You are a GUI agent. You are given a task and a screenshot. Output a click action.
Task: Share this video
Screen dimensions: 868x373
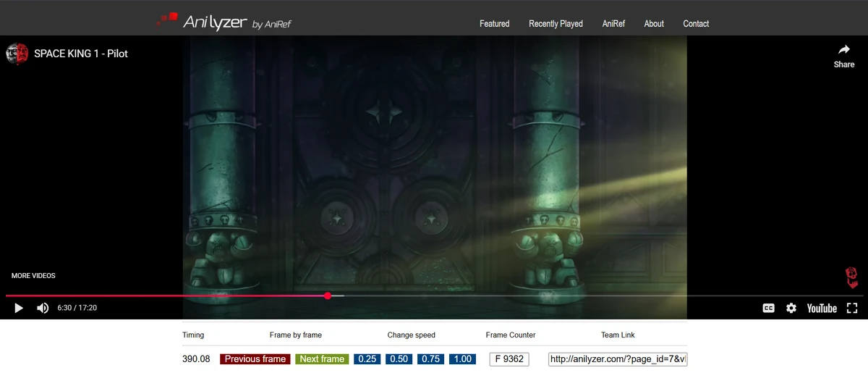tap(844, 56)
